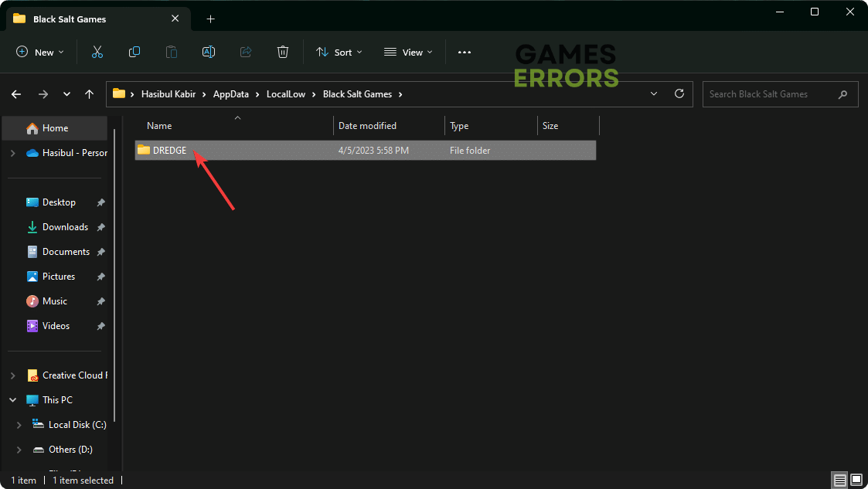Refresh the current folder view

(679, 93)
